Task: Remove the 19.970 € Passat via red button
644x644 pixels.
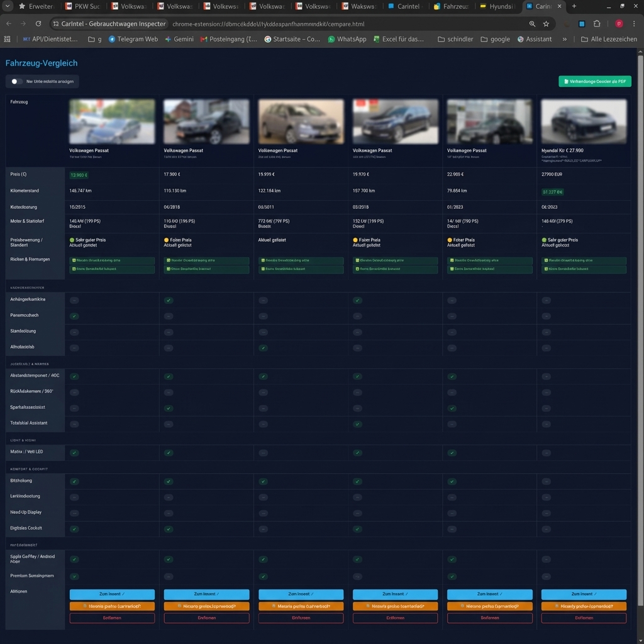Action: (396, 618)
